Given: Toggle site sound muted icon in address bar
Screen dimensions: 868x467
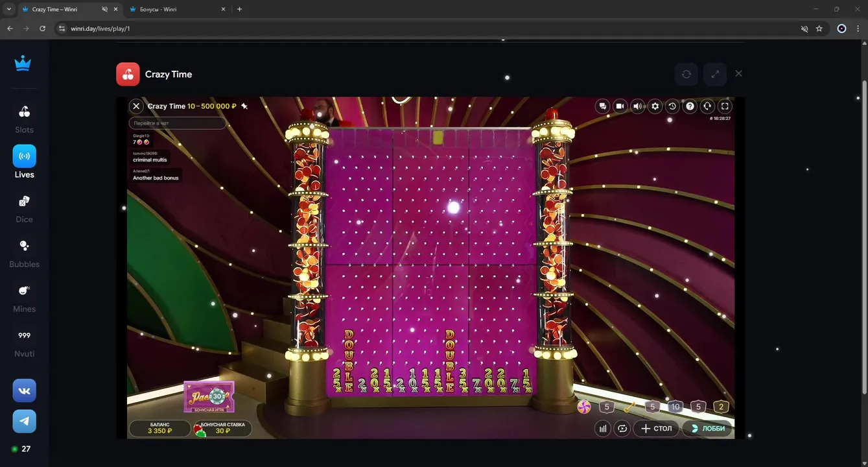Looking at the screenshot, I should [804, 29].
